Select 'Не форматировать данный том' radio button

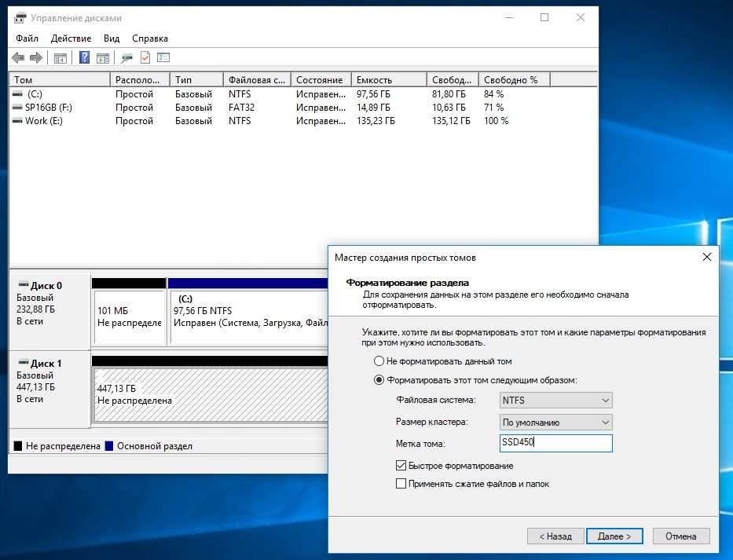[379, 361]
